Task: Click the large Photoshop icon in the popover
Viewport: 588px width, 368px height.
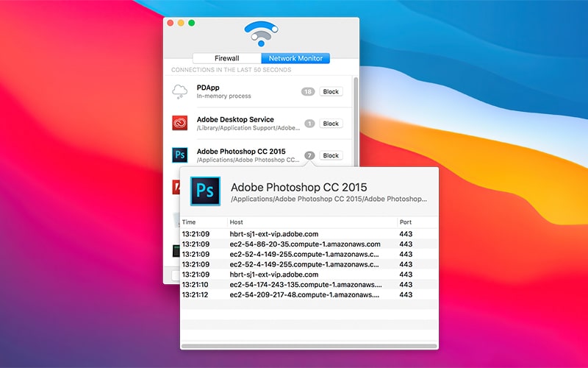Action: point(206,191)
